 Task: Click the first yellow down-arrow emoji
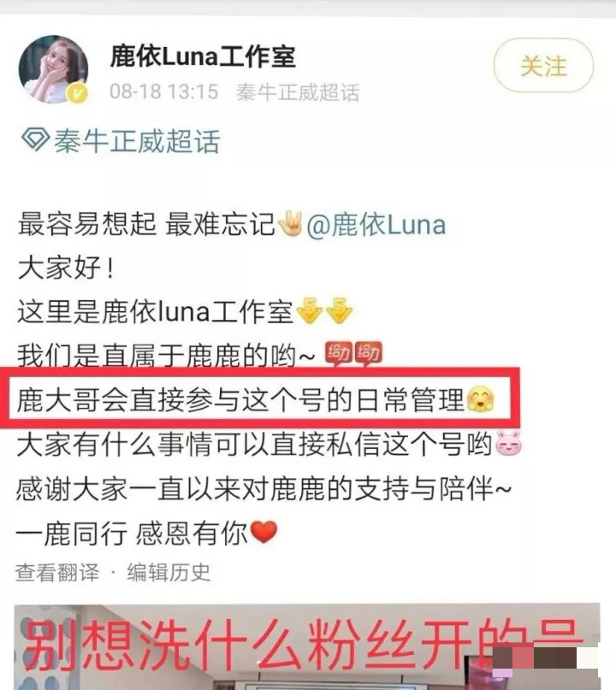[x=310, y=310]
